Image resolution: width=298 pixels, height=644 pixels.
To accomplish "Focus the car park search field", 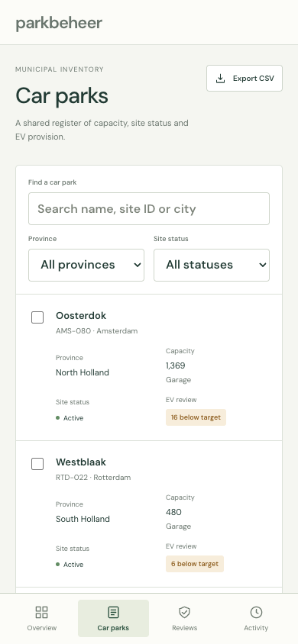I will (x=149, y=208).
